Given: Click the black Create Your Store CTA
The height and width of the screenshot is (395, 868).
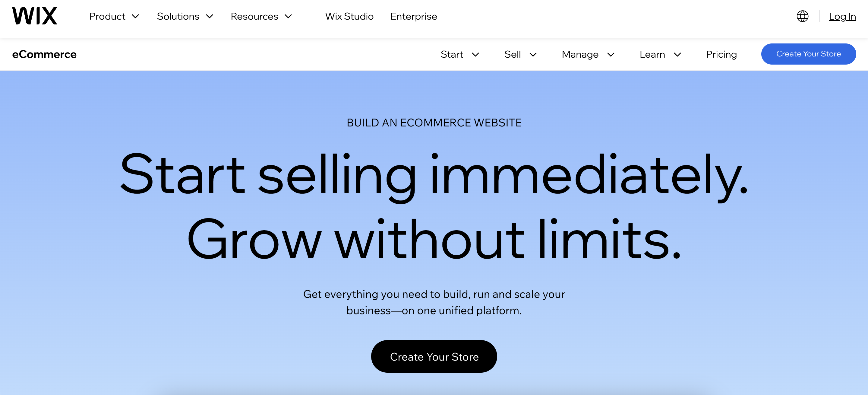Looking at the screenshot, I should 434,356.
